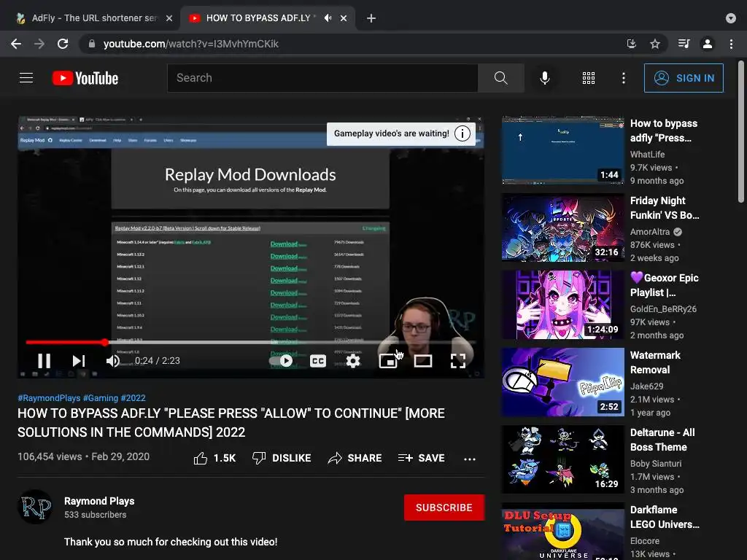Close the AdFly tab
Viewport: 747px width, 560px height.
pos(169,18)
